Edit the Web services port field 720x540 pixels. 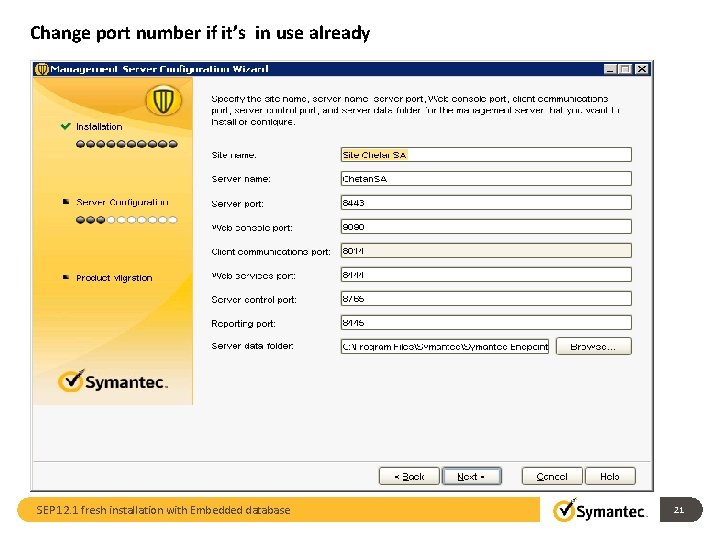pyautogui.click(x=486, y=275)
